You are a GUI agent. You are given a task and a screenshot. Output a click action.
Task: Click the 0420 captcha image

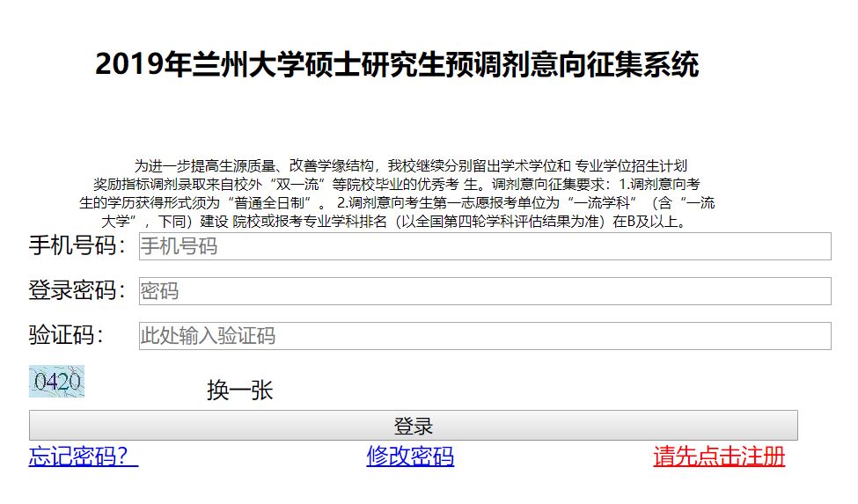[57, 381]
